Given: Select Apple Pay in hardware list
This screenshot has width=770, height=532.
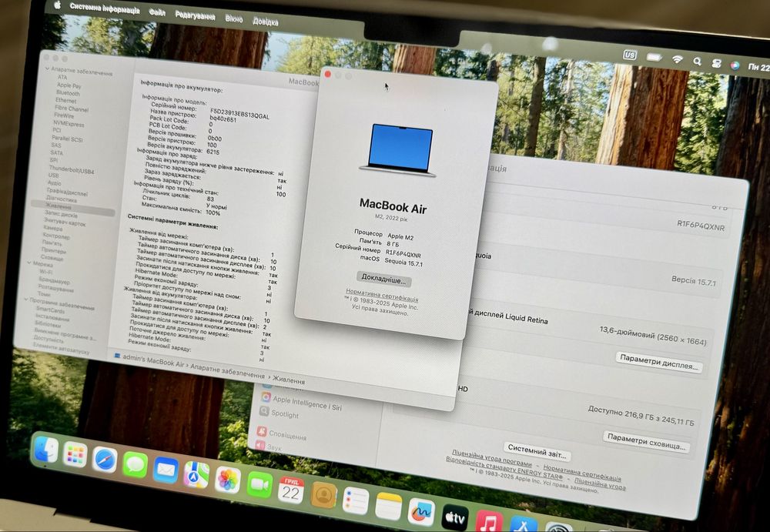Looking at the screenshot, I should click(69, 85).
